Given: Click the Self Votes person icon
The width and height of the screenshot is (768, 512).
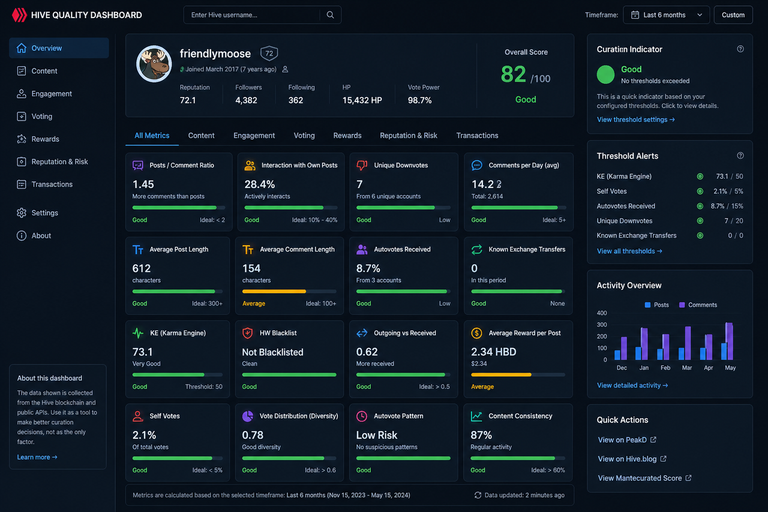Looking at the screenshot, I should pyautogui.click(x=138, y=416).
